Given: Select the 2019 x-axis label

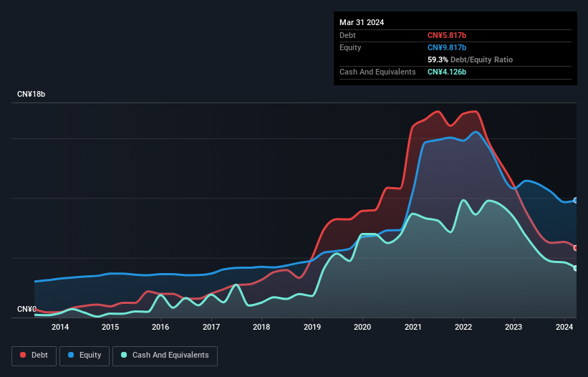Looking at the screenshot, I should tap(312, 327).
